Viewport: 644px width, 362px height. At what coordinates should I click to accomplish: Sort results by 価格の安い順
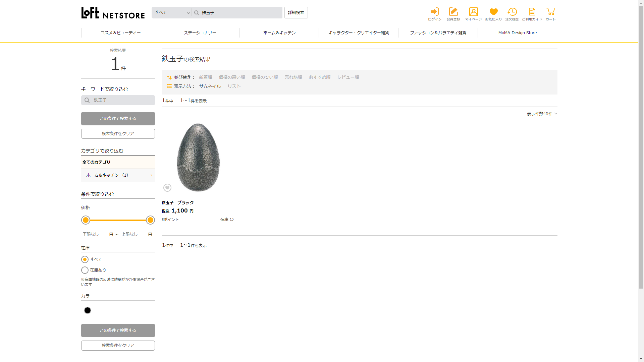coord(265,77)
